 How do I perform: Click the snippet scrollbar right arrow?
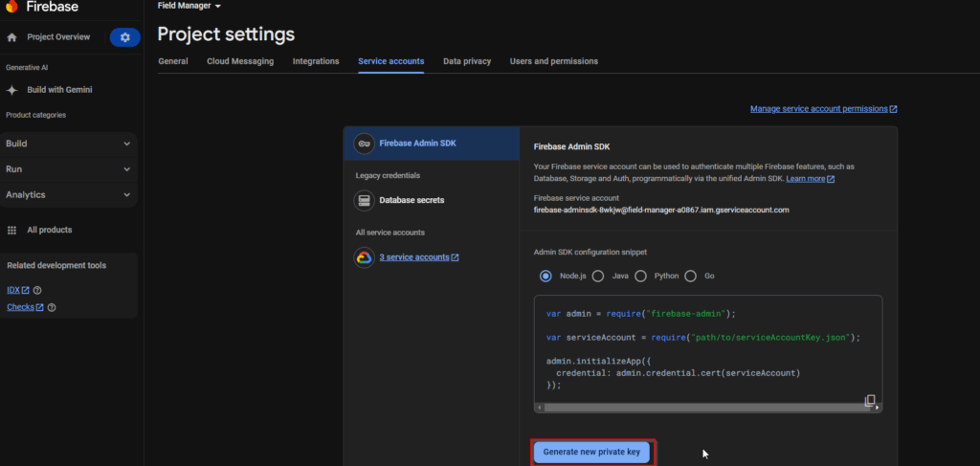tap(877, 408)
